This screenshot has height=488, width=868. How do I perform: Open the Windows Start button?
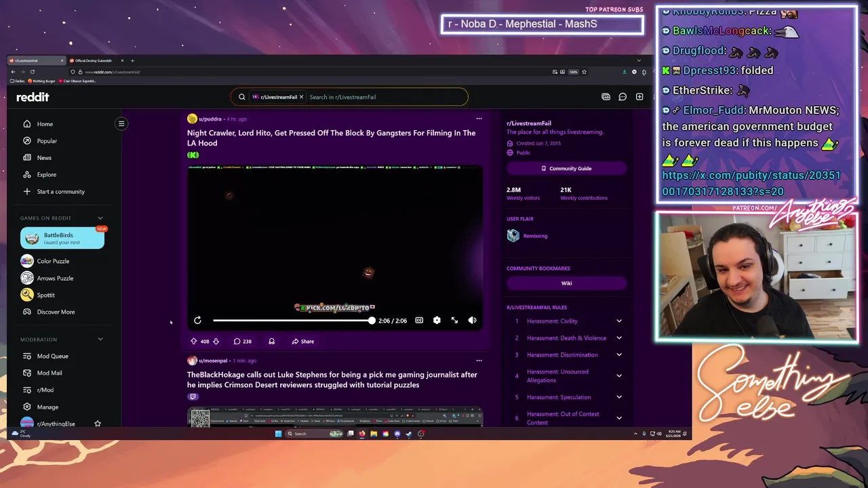click(x=278, y=434)
